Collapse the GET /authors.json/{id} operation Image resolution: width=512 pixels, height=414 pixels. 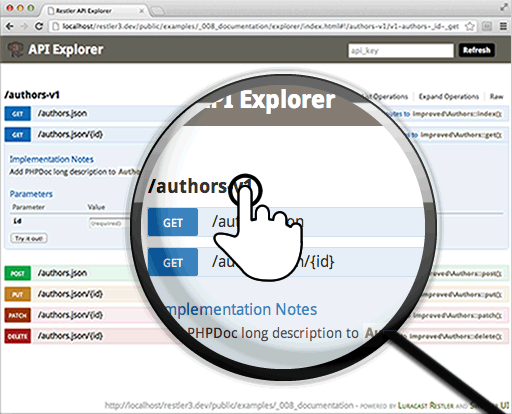click(70, 135)
